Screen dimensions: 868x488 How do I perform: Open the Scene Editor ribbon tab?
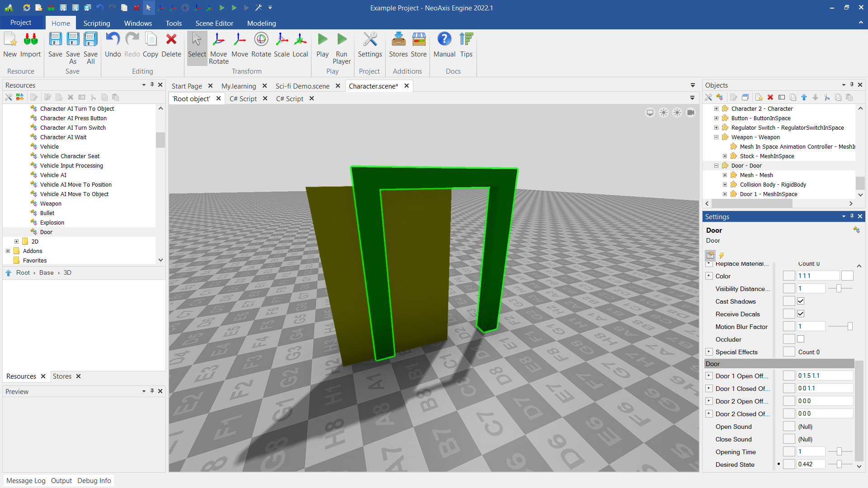(x=214, y=23)
